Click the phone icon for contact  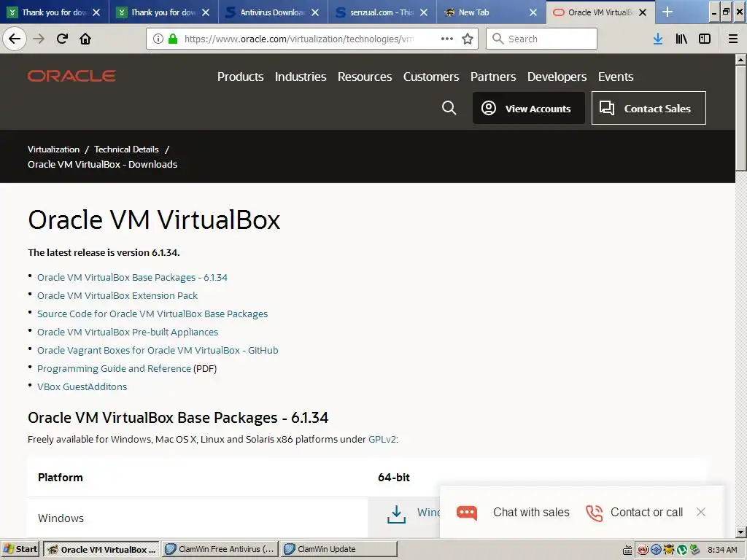point(594,513)
